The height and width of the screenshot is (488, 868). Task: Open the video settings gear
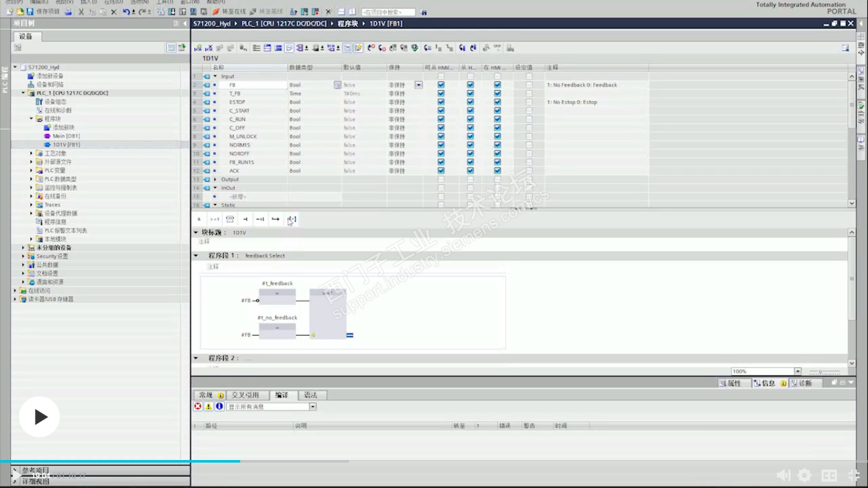click(x=804, y=475)
